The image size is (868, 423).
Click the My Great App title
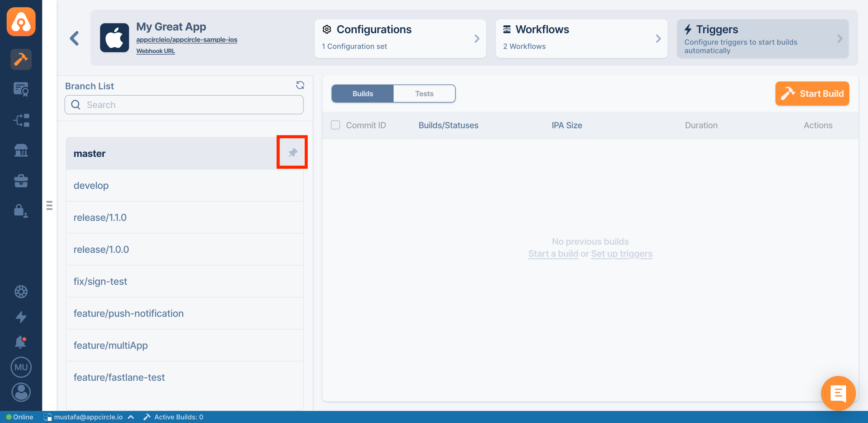[171, 27]
